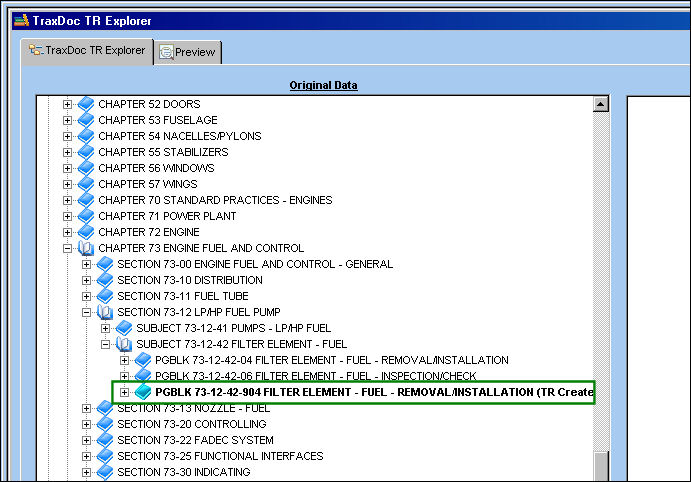Click the CHAPTER 56 WINDOWS book icon
691x482 pixels.
(x=86, y=168)
